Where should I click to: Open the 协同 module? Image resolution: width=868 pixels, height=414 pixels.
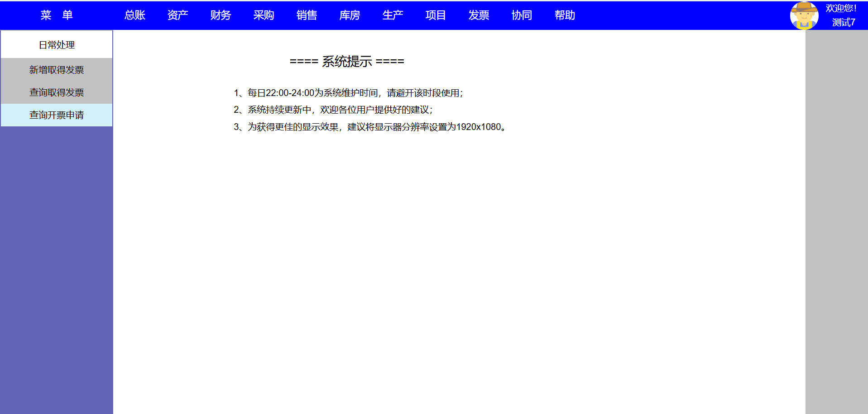pyautogui.click(x=522, y=15)
